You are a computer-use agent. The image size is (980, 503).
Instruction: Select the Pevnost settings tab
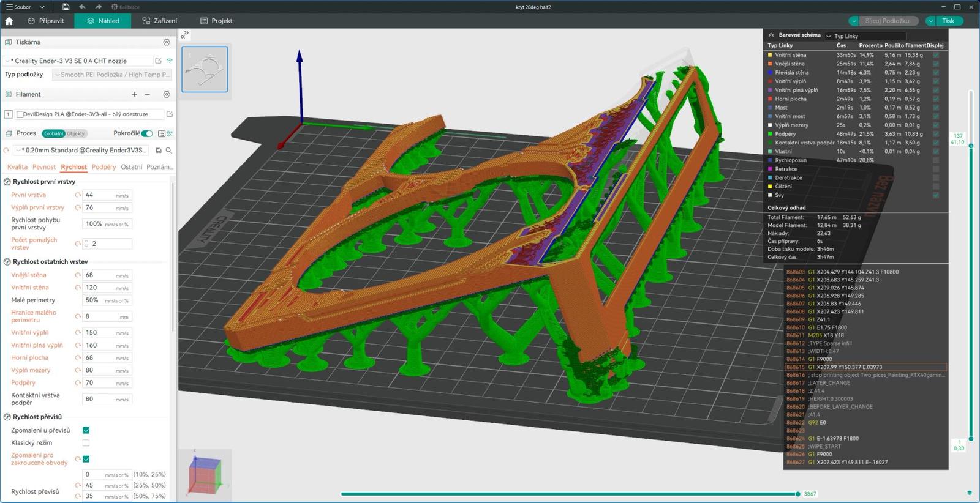(44, 167)
